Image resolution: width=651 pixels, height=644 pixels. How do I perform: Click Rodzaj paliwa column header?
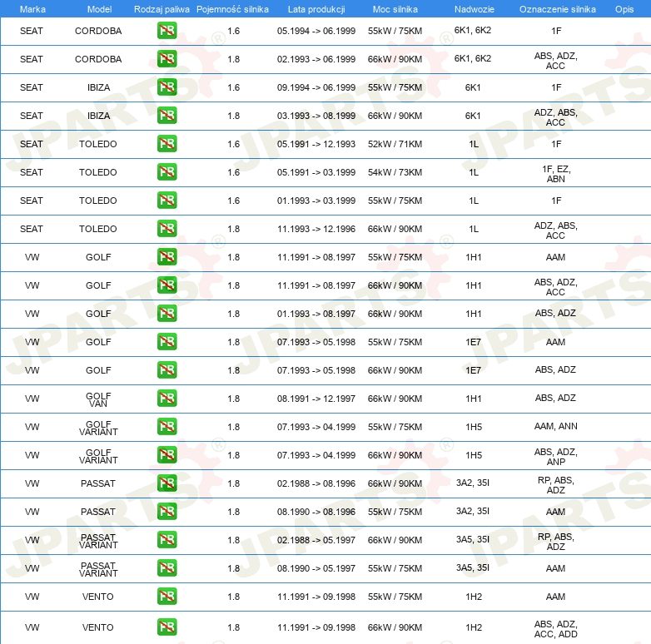(162, 9)
